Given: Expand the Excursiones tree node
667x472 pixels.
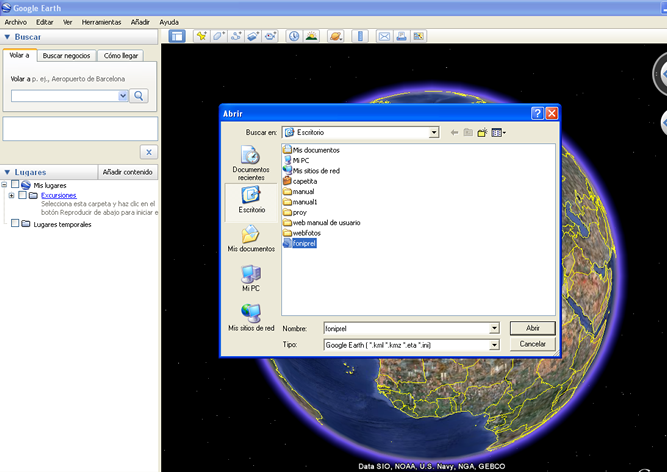Looking at the screenshot, I should (x=11, y=195).
